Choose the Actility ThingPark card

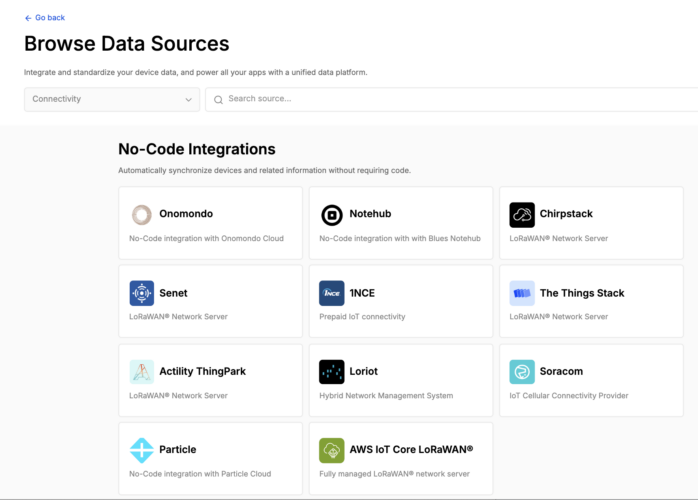click(x=211, y=380)
